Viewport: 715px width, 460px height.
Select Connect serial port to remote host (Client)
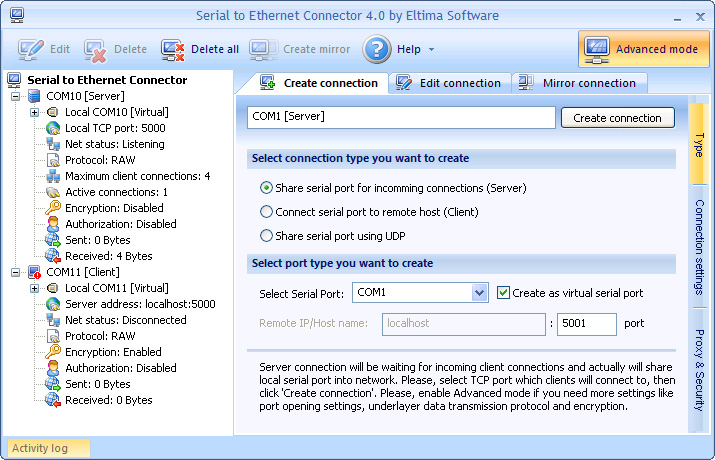tap(266, 212)
